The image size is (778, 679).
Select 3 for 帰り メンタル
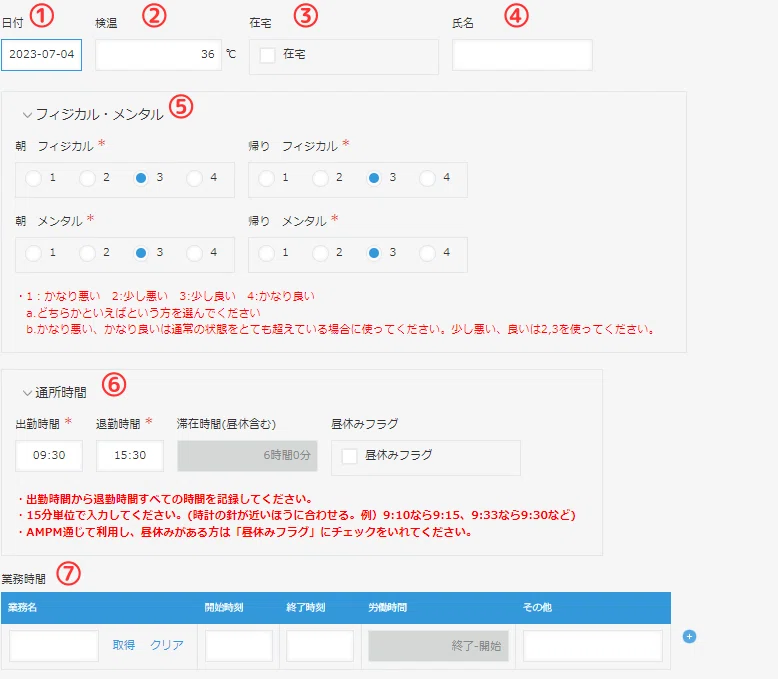pos(374,253)
